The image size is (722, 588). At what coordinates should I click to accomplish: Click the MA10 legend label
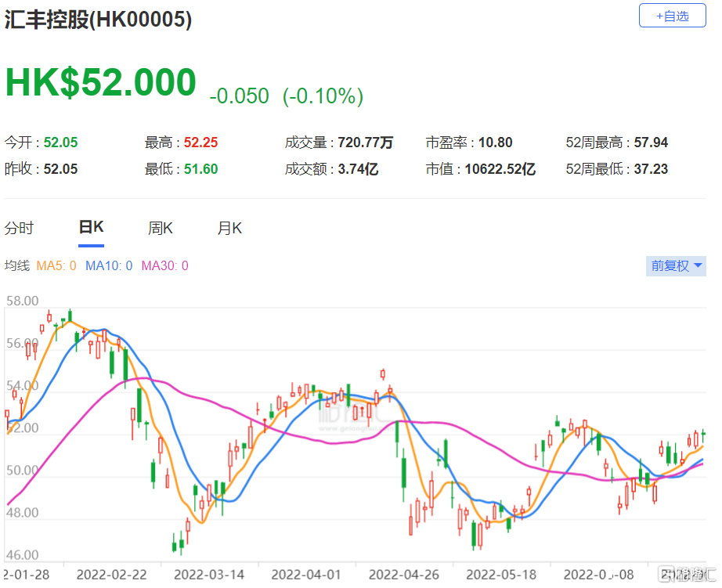(x=109, y=265)
